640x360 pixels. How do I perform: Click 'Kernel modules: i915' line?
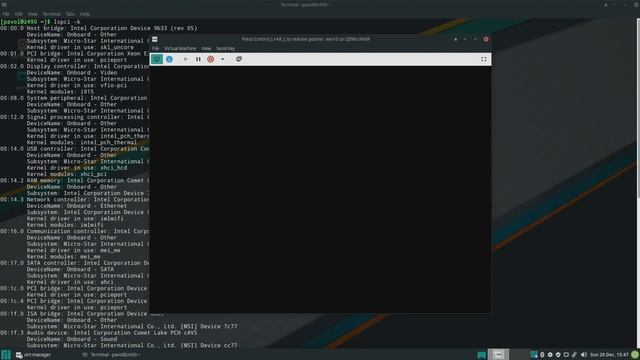pos(60,92)
